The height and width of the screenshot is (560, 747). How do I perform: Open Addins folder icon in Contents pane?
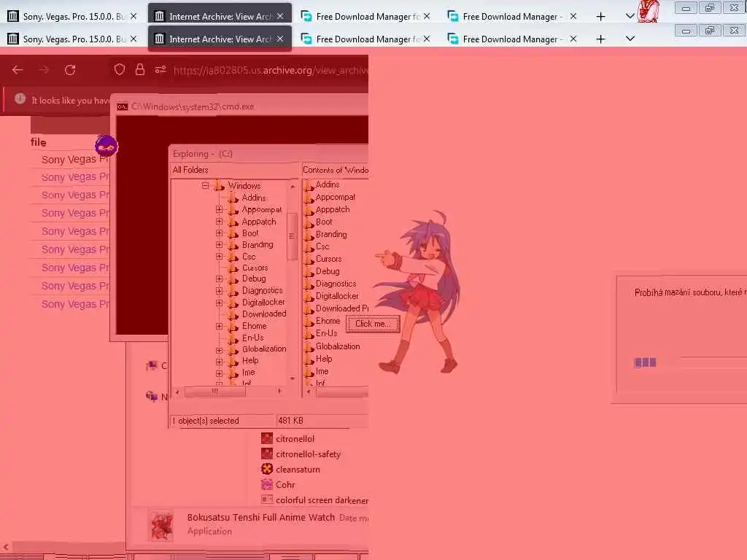[x=309, y=184]
